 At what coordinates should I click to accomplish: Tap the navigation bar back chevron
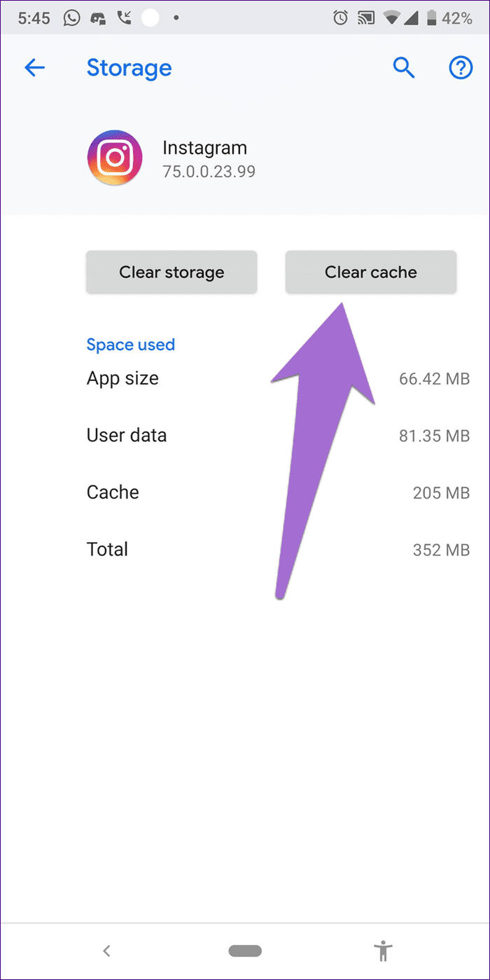[106, 951]
